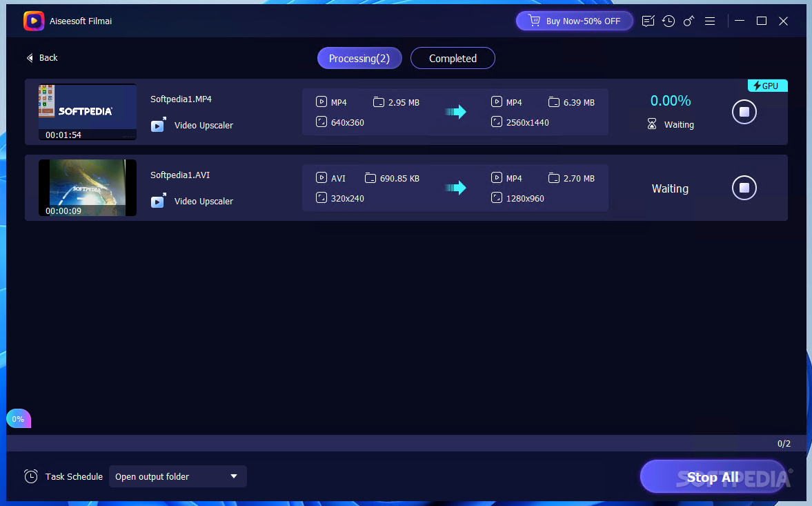Click the Task Schedule label

click(x=74, y=476)
